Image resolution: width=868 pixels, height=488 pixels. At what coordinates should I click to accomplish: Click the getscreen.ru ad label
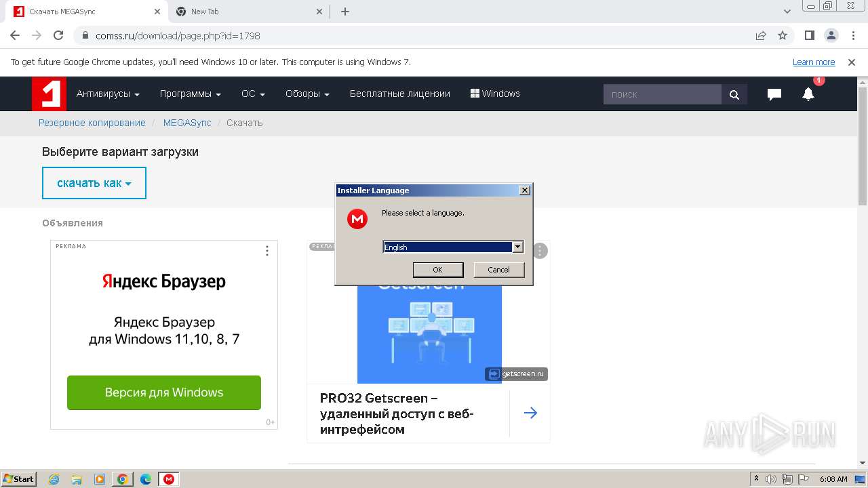pyautogui.click(x=516, y=373)
